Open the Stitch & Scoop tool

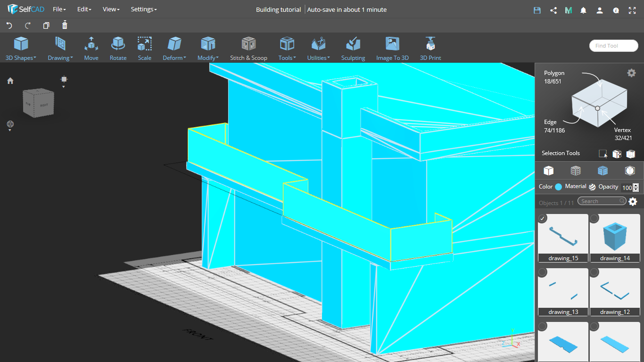point(248,49)
